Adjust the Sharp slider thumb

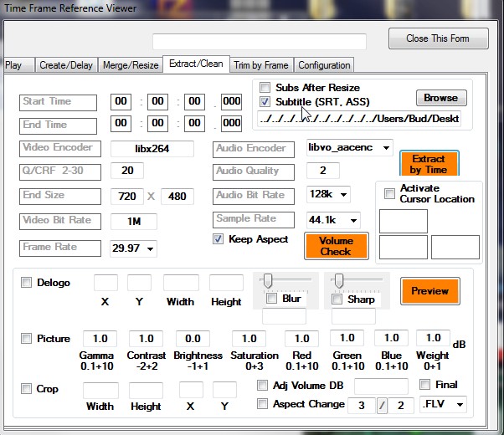[x=339, y=281]
